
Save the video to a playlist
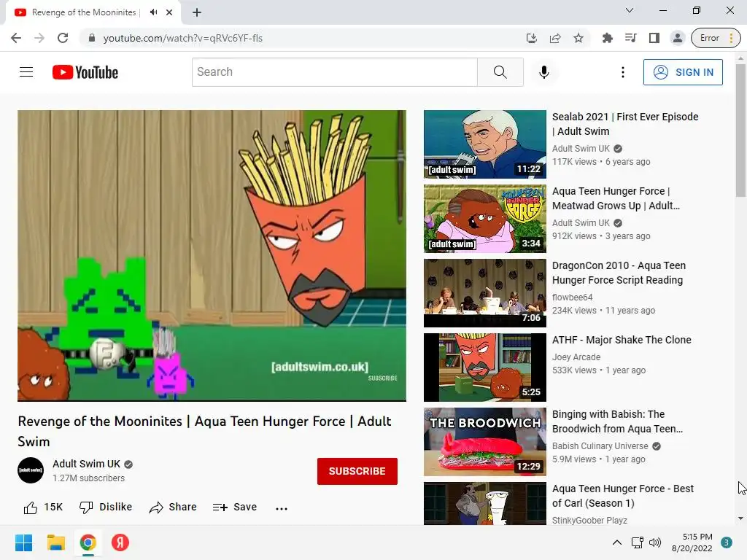(x=234, y=507)
